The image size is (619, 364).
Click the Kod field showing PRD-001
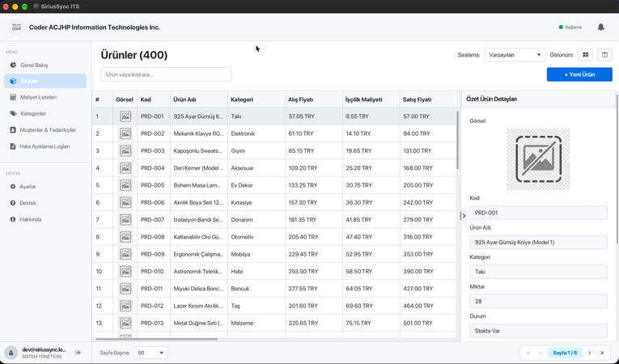pos(538,213)
